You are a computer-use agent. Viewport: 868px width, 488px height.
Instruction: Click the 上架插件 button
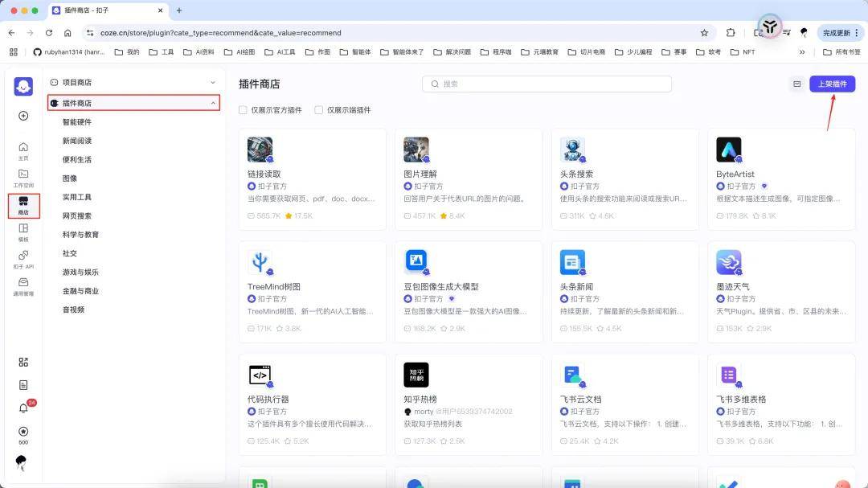click(832, 84)
